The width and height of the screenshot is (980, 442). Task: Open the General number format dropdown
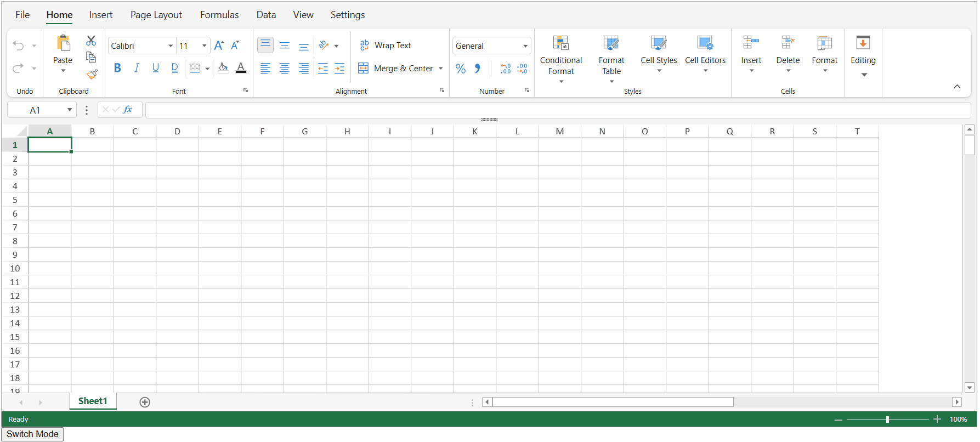[525, 46]
